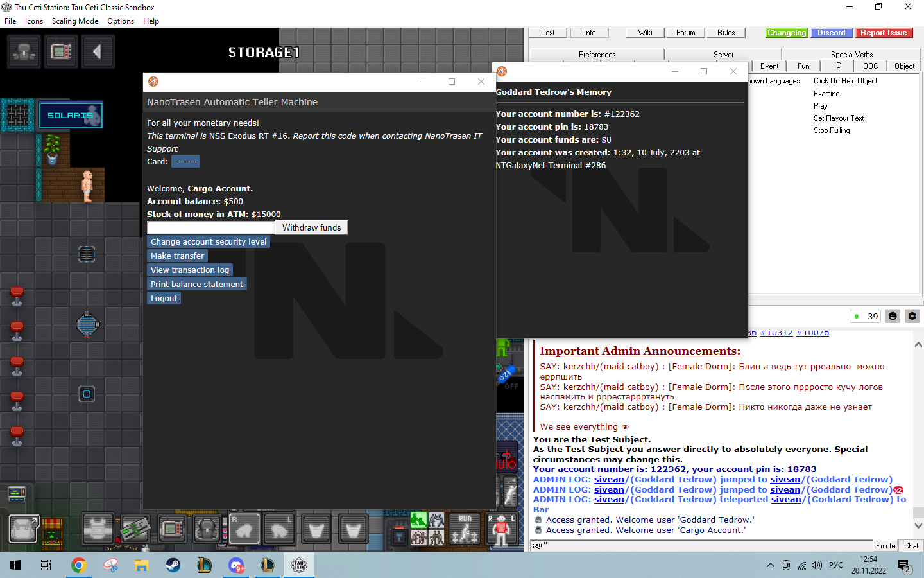Switch to the IC verbs tab
The height and width of the screenshot is (578, 924).
837,66
